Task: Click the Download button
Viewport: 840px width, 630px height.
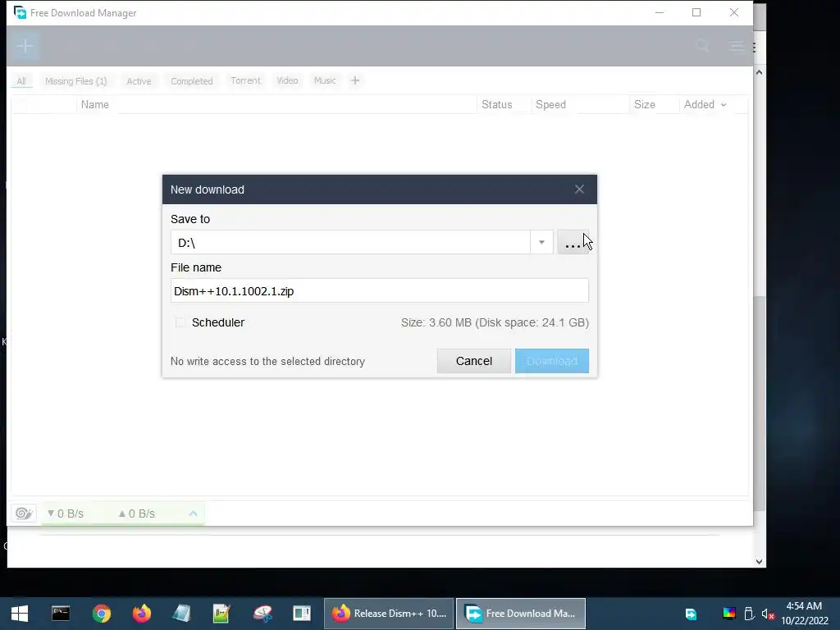Action: 552,361
